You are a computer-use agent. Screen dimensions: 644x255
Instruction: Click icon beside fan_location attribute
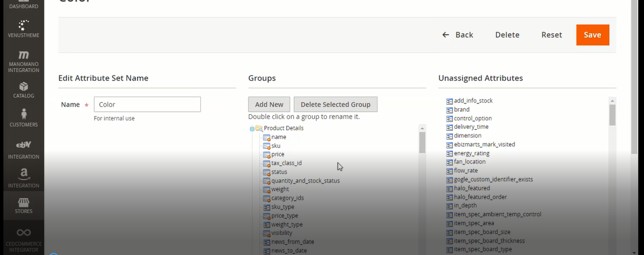(x=449, y=162)
